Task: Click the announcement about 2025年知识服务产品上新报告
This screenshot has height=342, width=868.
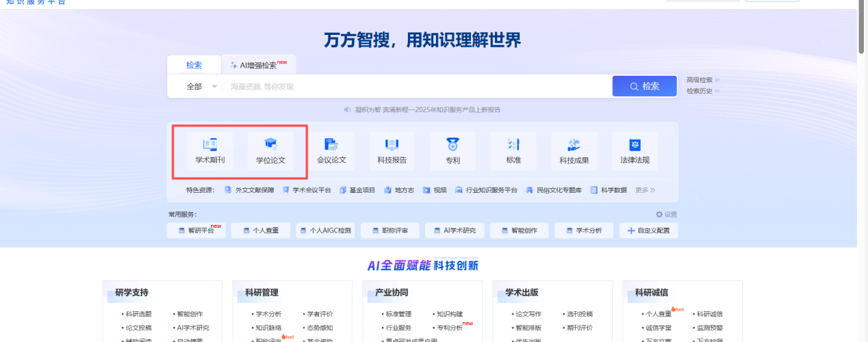Action: tap(422, 110)
